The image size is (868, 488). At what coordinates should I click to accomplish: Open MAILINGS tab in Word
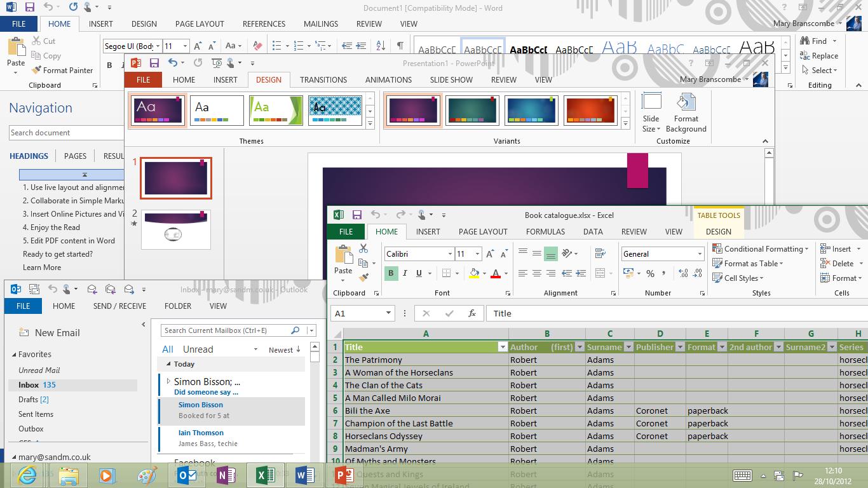coord(321,24)
